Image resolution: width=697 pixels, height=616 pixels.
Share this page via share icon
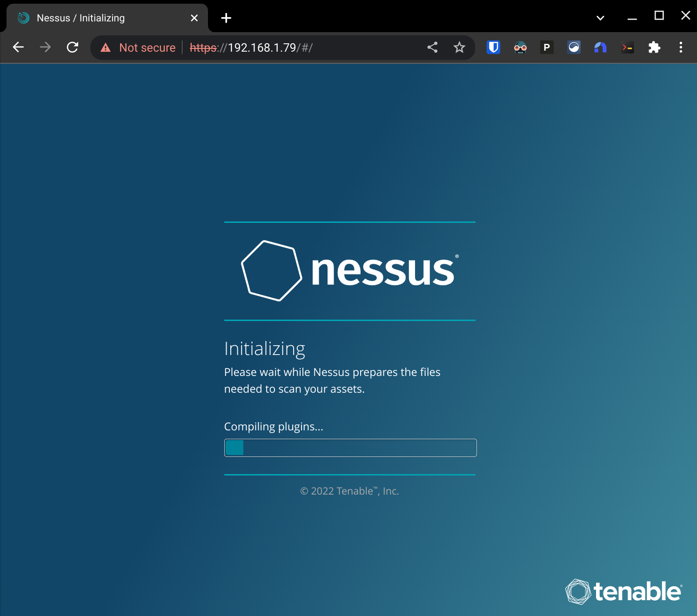tap(432, 47)
